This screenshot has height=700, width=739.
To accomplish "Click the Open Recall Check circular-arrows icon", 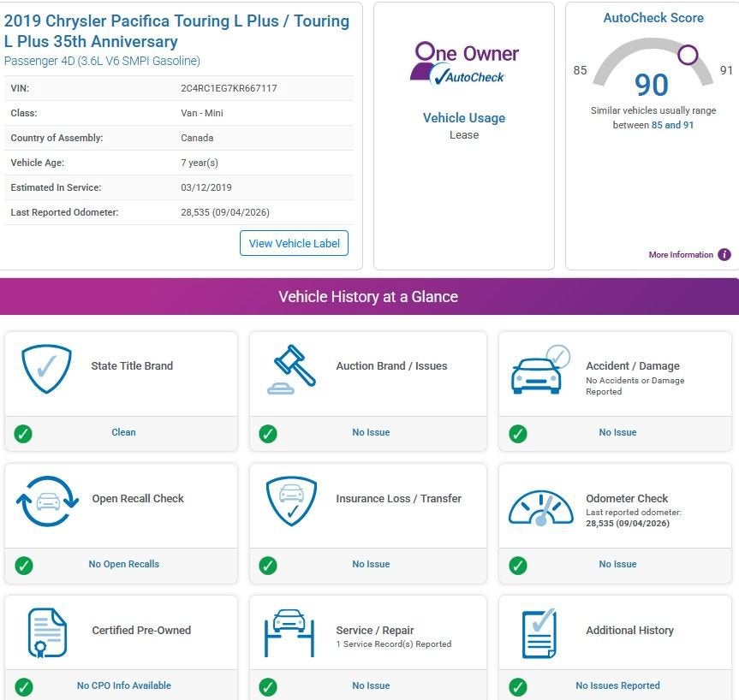I will [47, 501].
